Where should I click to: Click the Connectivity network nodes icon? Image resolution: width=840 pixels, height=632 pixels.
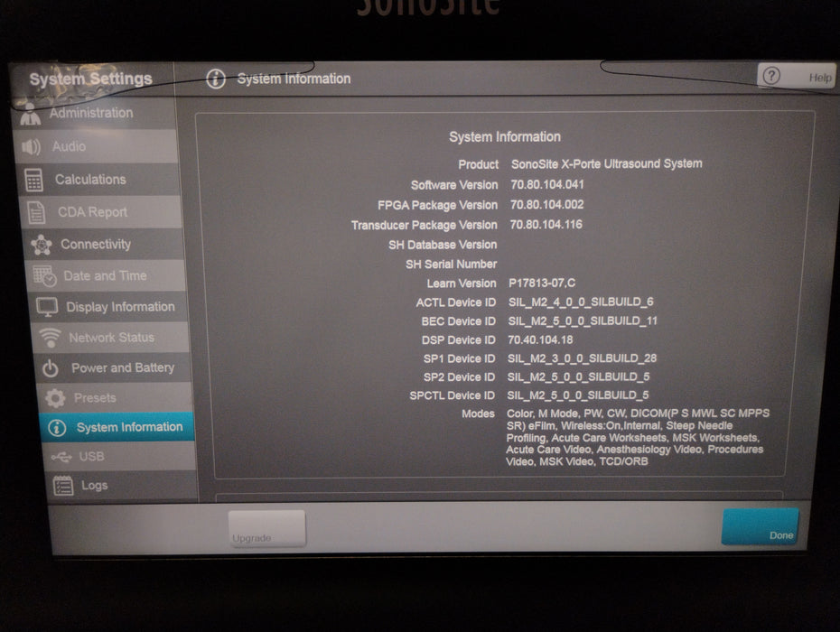pos(42,245)
